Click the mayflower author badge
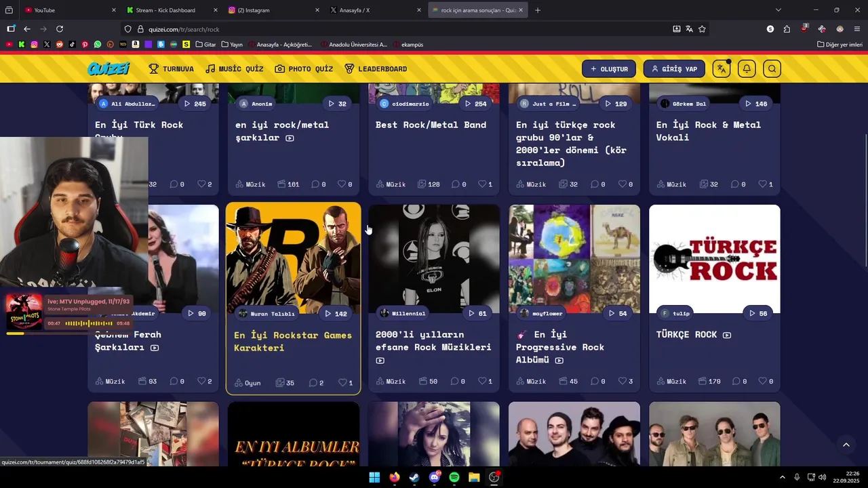 (542, 314)
